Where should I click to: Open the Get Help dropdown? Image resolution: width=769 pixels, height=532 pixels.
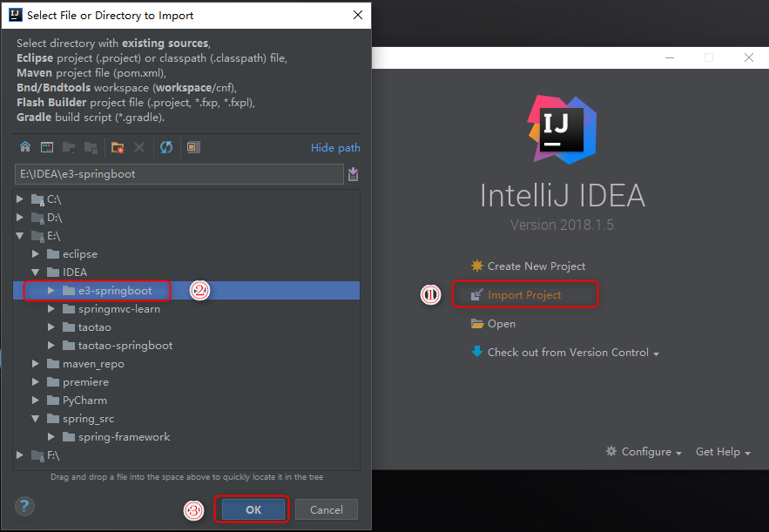click(x=723, y=452)
